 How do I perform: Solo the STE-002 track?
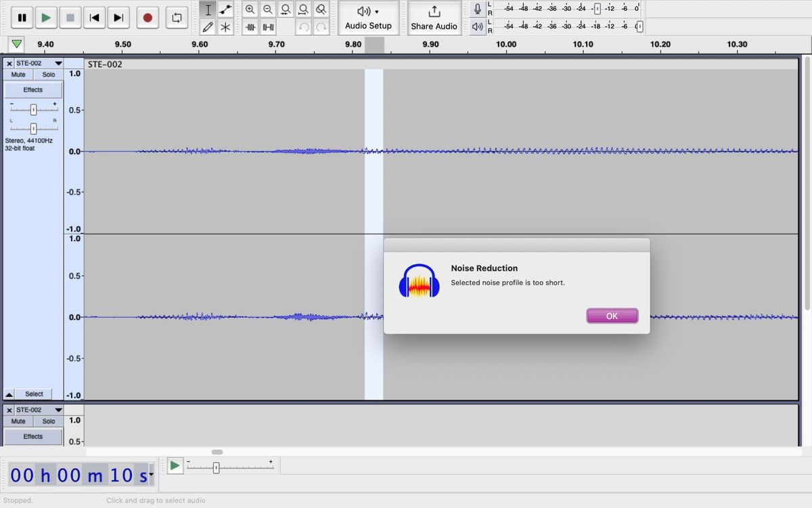tap(48, 75)
